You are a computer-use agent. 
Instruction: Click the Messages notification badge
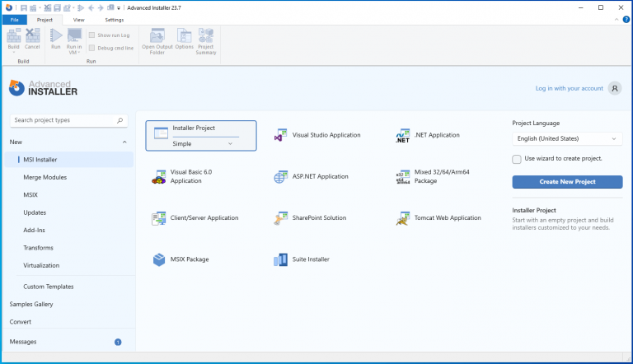click(118, 343)
